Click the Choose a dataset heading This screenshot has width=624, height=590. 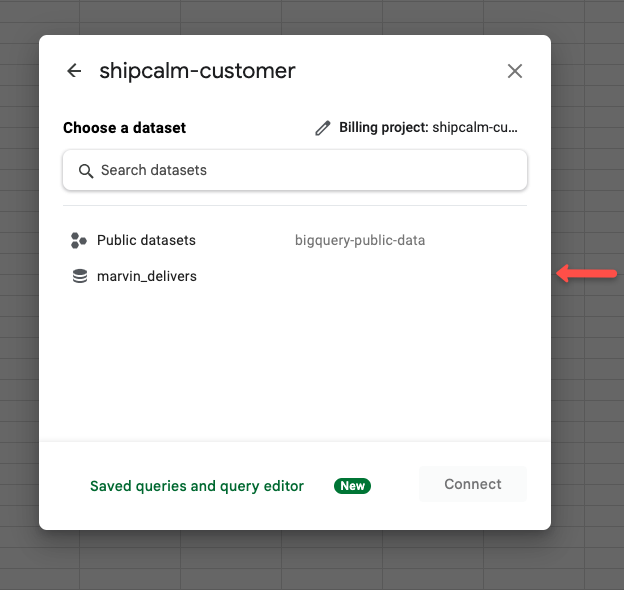tap(125, 128)
